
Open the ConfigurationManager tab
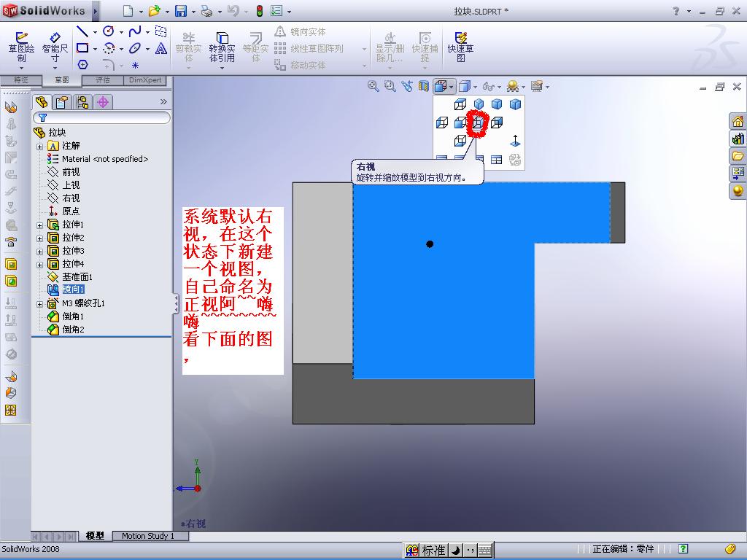82,102
